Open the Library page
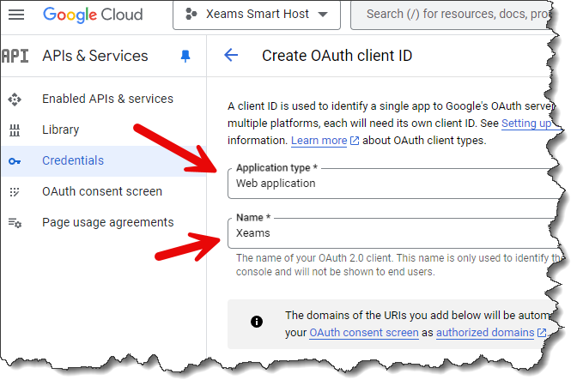This screenshot has width=583, height=392. [61, 130]
